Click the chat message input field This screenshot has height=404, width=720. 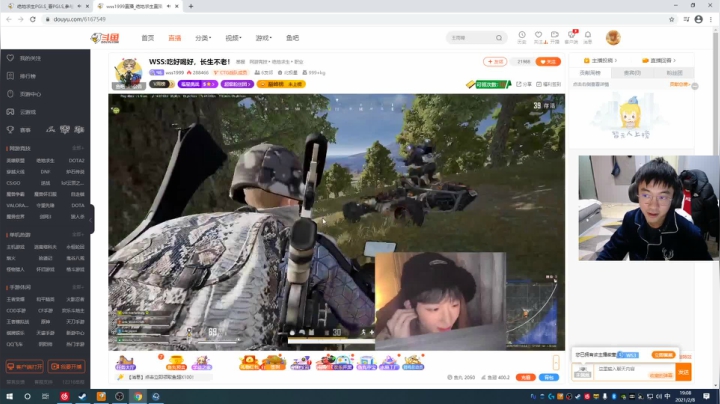635,372
